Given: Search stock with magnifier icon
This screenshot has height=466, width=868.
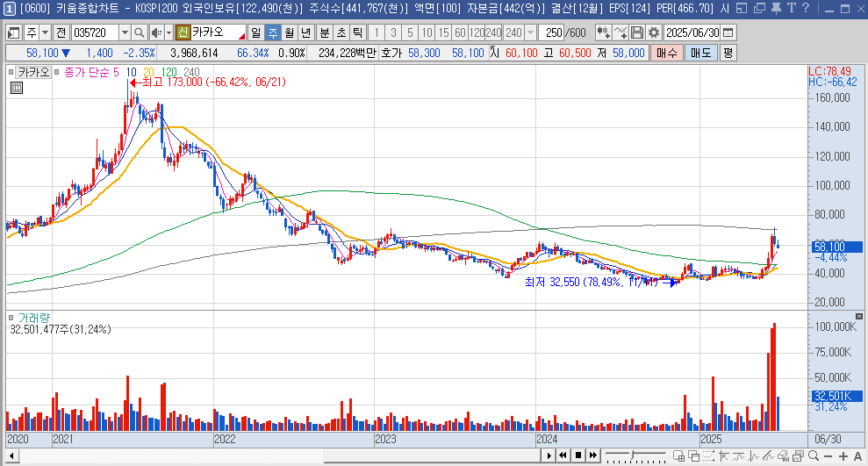Looking at the screenshot, I should coord(140,32).
